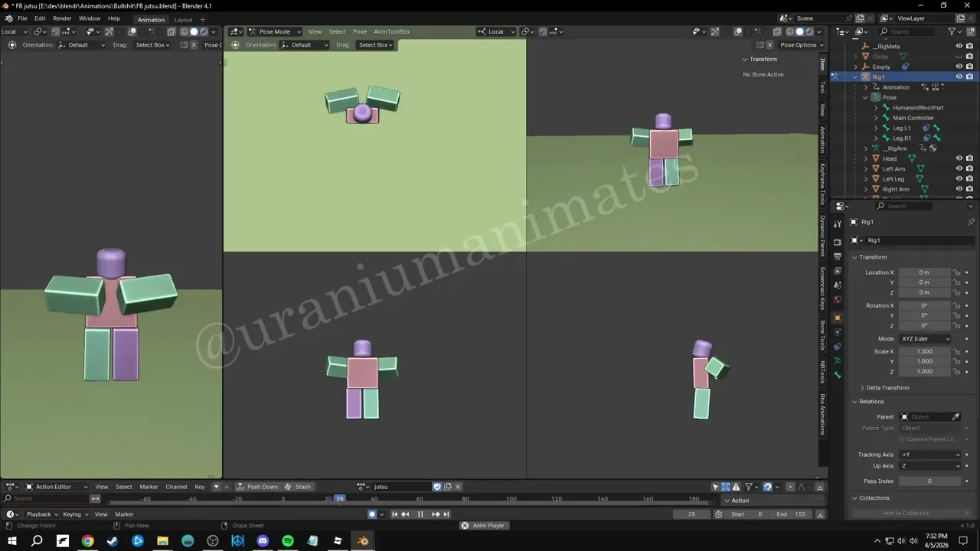Image resolution: width=980 pixels, height=551 pixels.
Task: Toggle visibility eye for Rig1
Action: (959, 77)
